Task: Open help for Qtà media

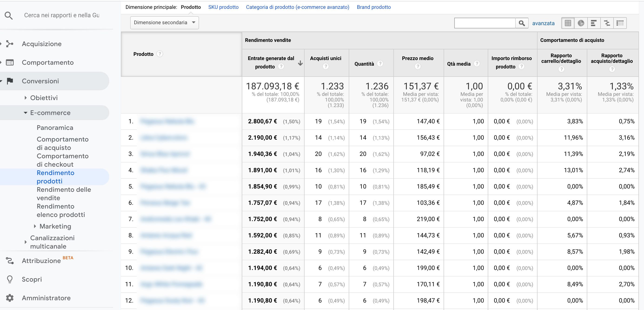Action: point(477,64)
